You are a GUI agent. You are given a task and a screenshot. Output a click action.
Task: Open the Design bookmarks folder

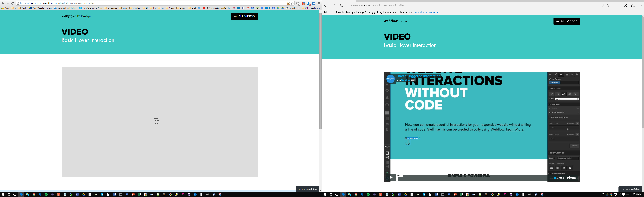click(x=181, y=8)
